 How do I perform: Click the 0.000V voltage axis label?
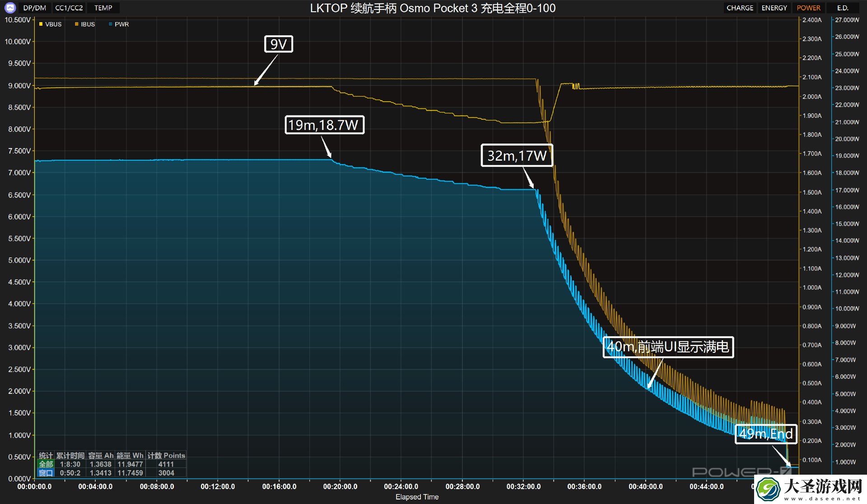[19, 479]
